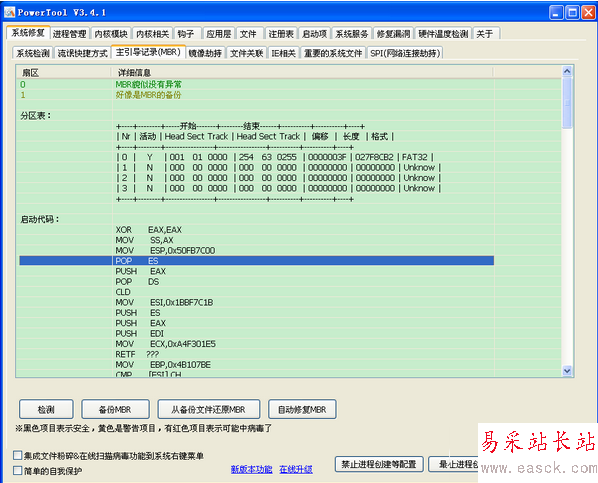Viewport: 598px width, 483px height.
Task: Select the CLD instruction line
Action: 256,292
